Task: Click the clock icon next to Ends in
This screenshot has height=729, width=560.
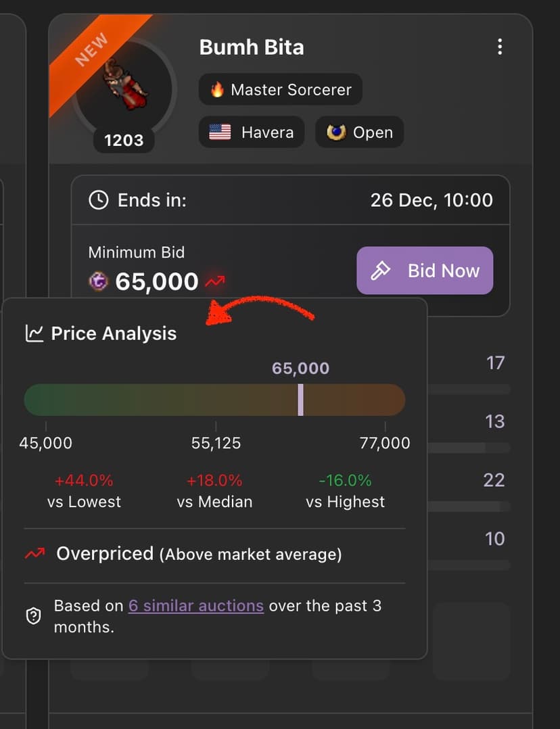Action: [99, 200]
